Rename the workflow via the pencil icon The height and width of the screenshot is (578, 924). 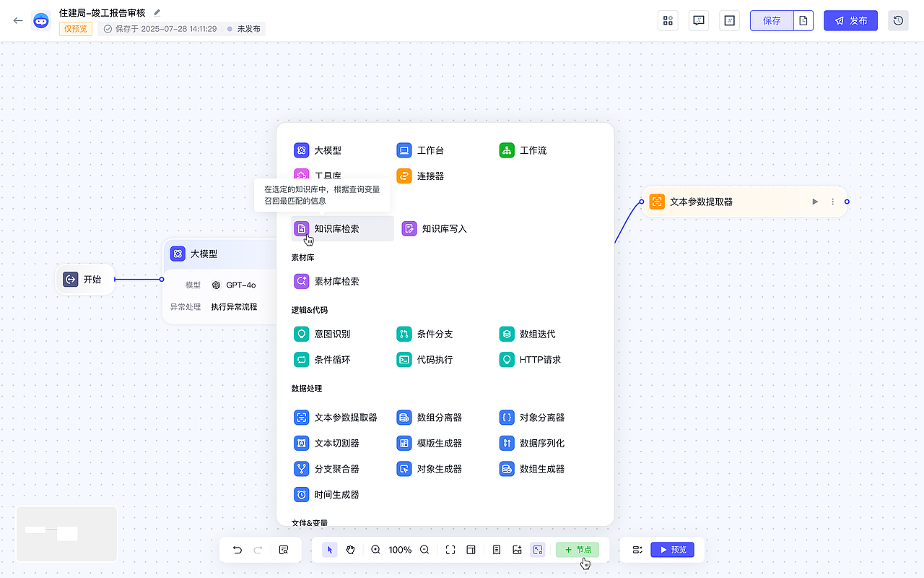pyautogui.click(x=157, y=12)
